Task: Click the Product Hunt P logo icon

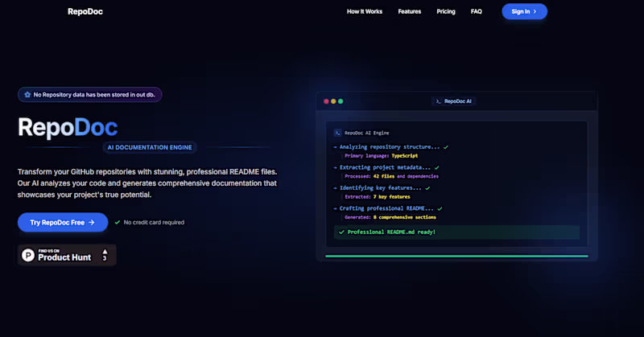Action: point(28,255)
